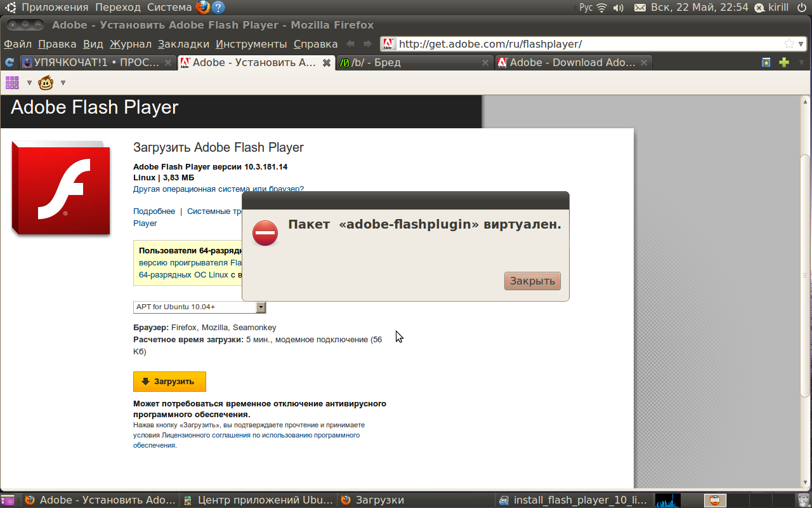Image resolution: width=812 pixels, height=508 pixels.
Task: Click the reload icon left of tabs
Action: 10,62
